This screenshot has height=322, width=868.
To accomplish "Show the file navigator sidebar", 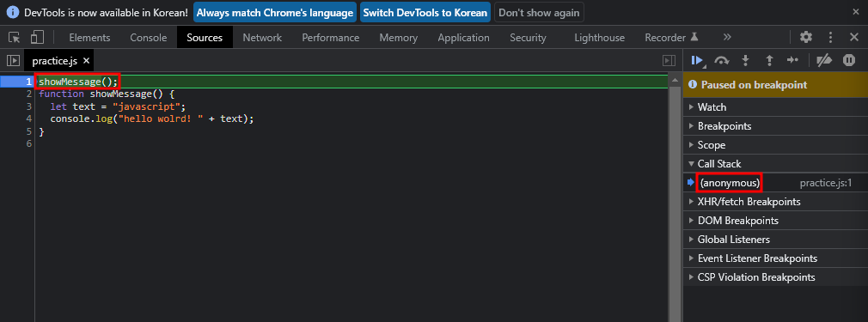I will [x=13, y=60].
